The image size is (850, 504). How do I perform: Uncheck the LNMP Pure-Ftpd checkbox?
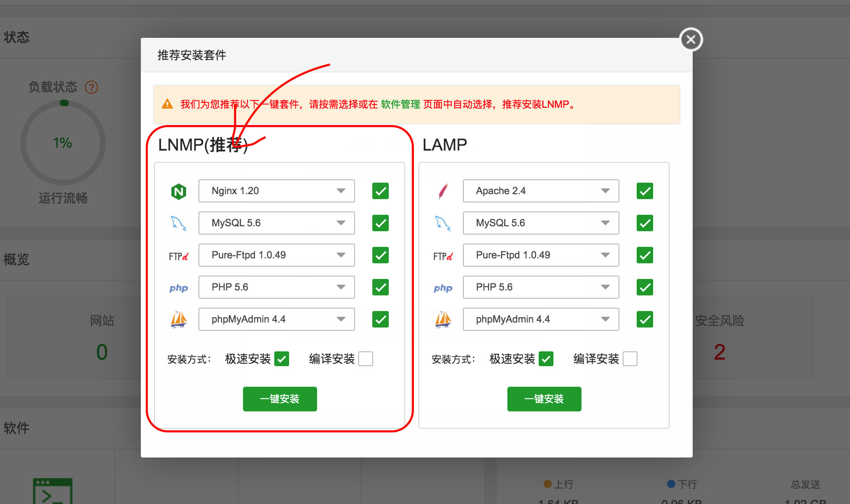(381, 255)
